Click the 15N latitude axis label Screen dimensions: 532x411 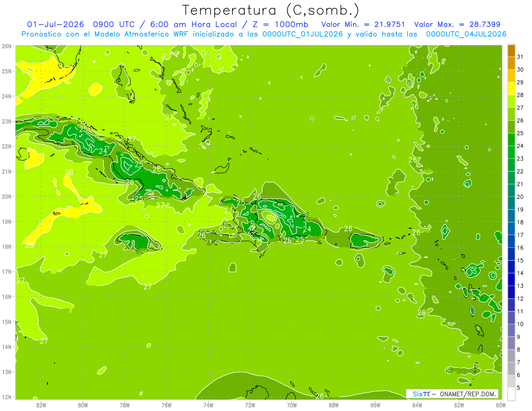(x=7, y=321)
